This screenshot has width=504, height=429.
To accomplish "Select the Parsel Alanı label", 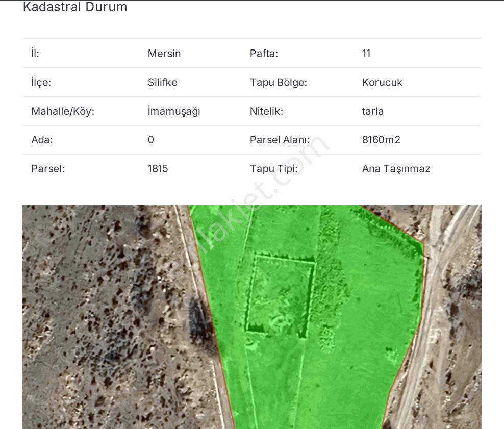I will pos(280,140).
